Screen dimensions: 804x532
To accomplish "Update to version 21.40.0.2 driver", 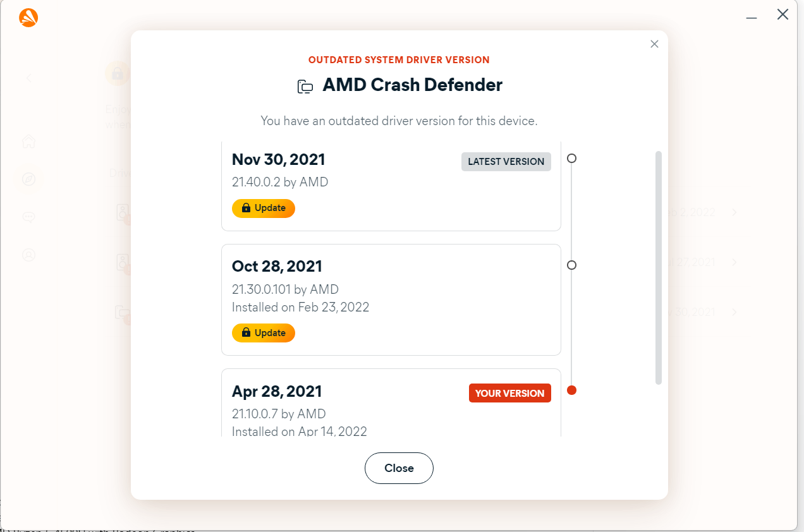I will tap(264, 208).
